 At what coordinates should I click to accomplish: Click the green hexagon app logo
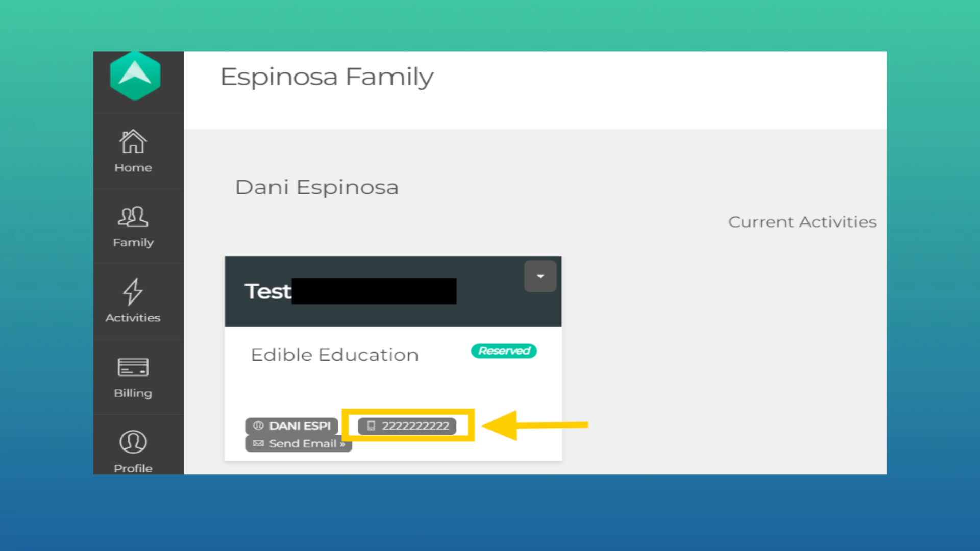[x=135, y=76]
